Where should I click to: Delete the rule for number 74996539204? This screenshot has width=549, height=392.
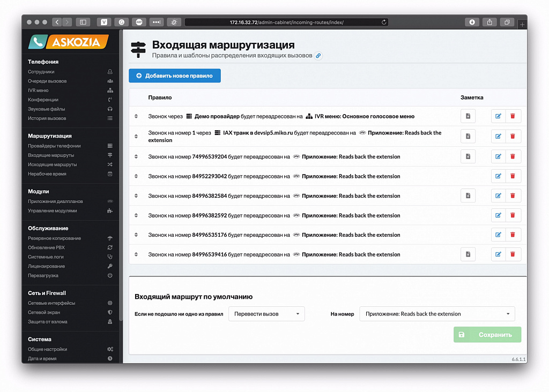tap(513, 156)
